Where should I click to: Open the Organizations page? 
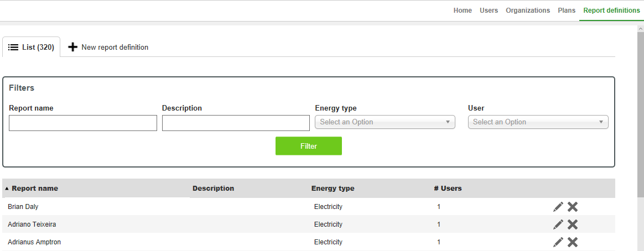click(527, 11)
